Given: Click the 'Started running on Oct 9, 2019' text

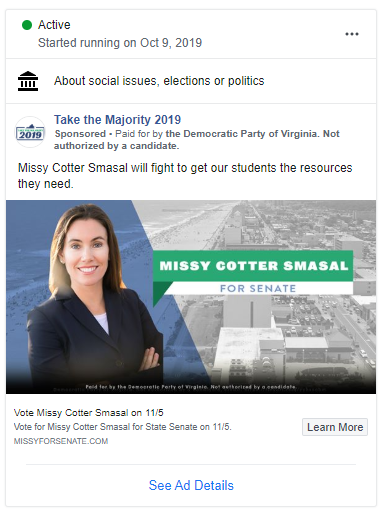Looking at the screenshot, I should pyautogui.click(x=120, y=43).
